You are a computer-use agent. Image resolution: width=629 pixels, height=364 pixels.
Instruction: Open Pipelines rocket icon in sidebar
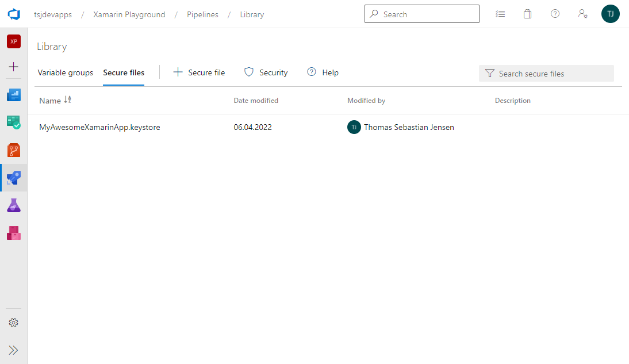(14, 178)
